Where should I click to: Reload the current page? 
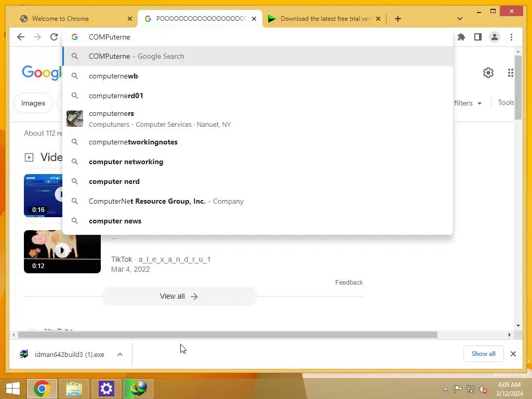pyautogui.click(x=54, y=37)
